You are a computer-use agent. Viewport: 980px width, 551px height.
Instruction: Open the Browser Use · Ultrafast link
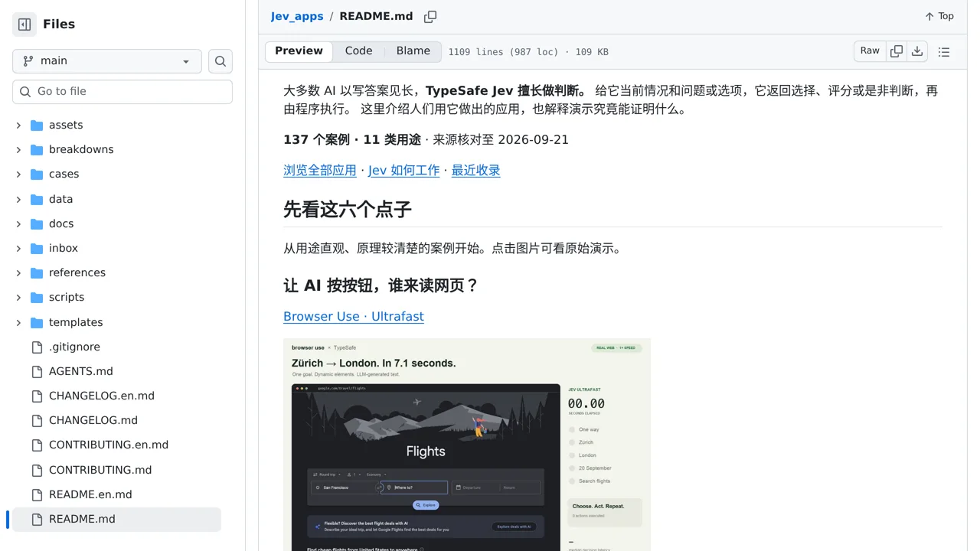pyautogui.click(x=354, y=316)
